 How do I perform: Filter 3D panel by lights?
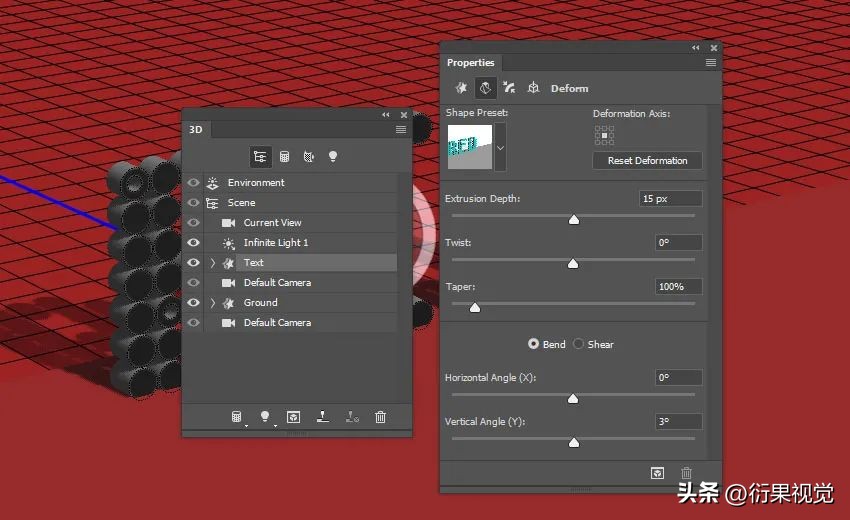(333, 157)
